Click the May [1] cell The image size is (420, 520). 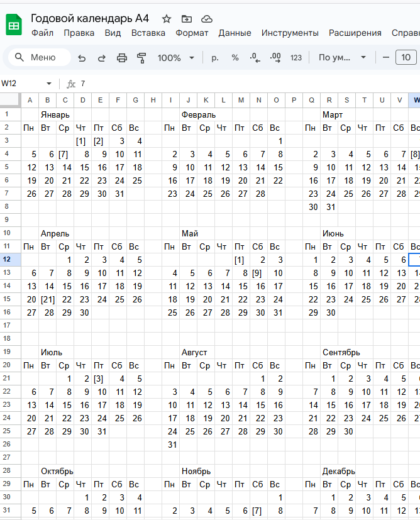(x=241, y=260)
